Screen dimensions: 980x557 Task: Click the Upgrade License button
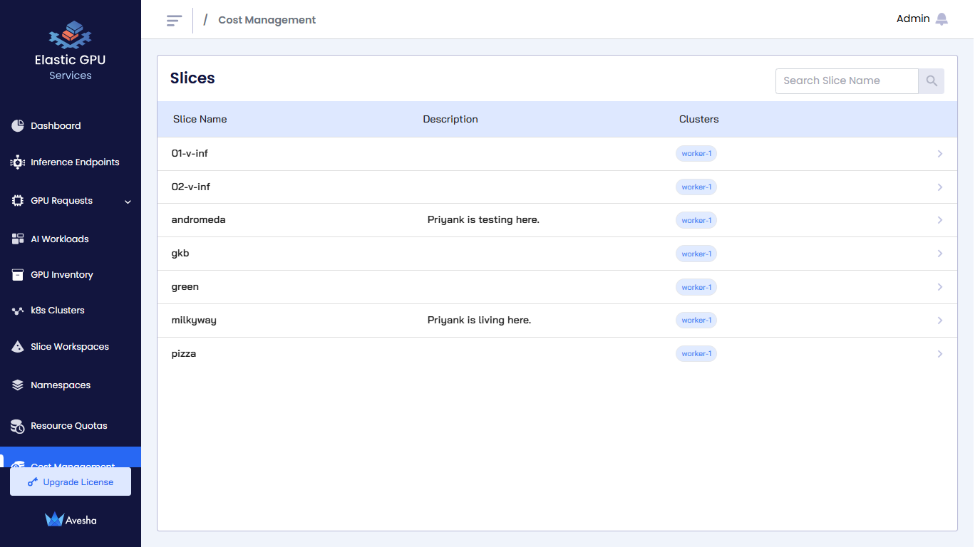tap(71, 482)
